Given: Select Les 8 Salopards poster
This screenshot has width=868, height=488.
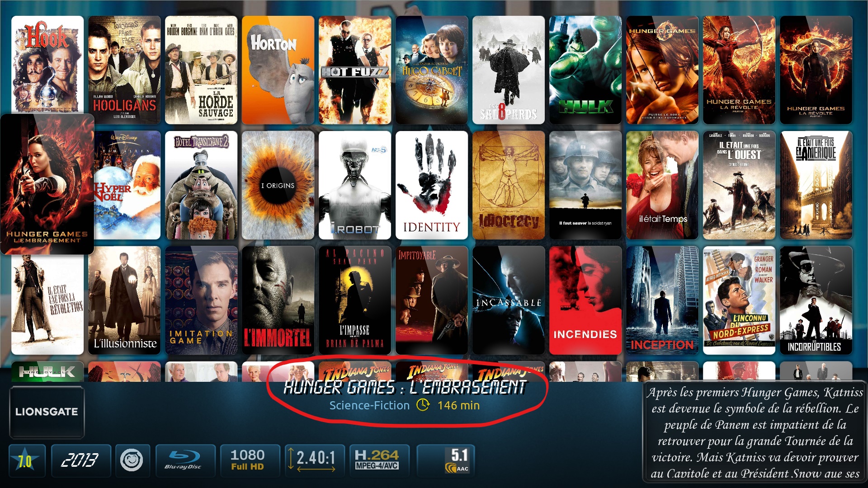Looking at the screenshot, I should (509, 70).
